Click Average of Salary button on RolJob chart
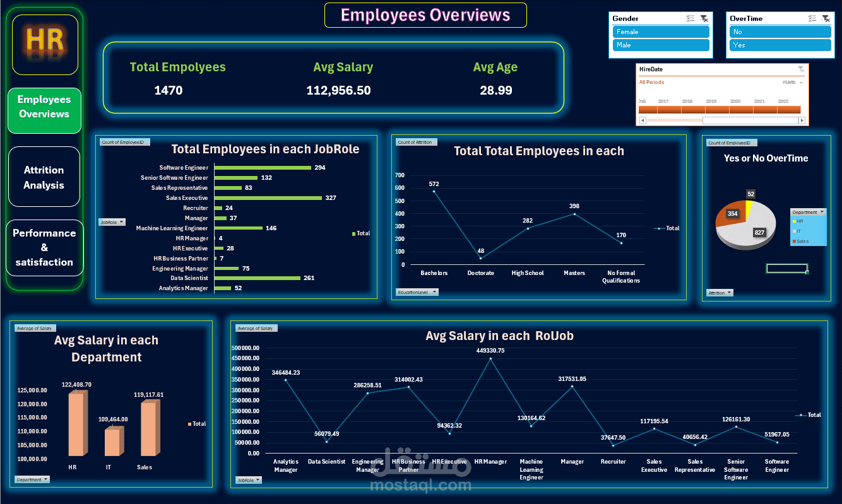The height and width of the screenshot is (504, 842). point(256,328)
